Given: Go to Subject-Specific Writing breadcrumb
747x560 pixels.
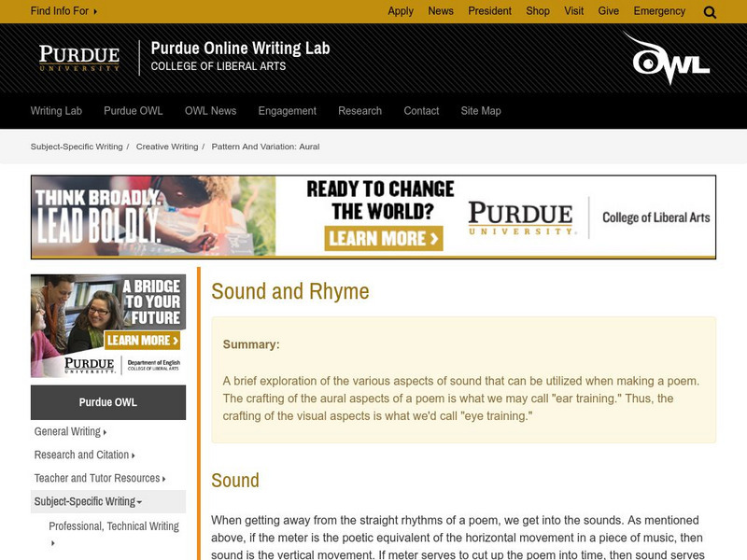Looking at the screenshot, I should coord(77,147).
